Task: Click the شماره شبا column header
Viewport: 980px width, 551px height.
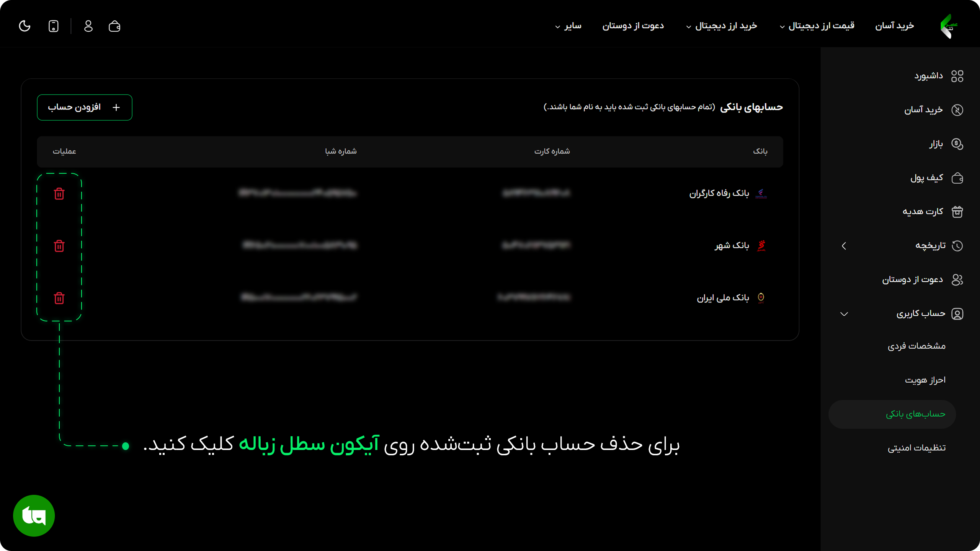Action: 341,152
